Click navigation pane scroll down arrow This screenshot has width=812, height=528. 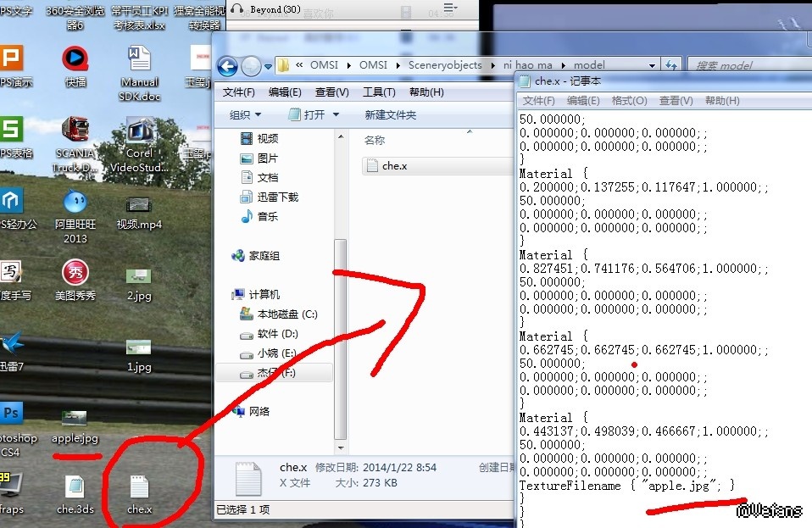pyautogui.click(x=340, y=447)
